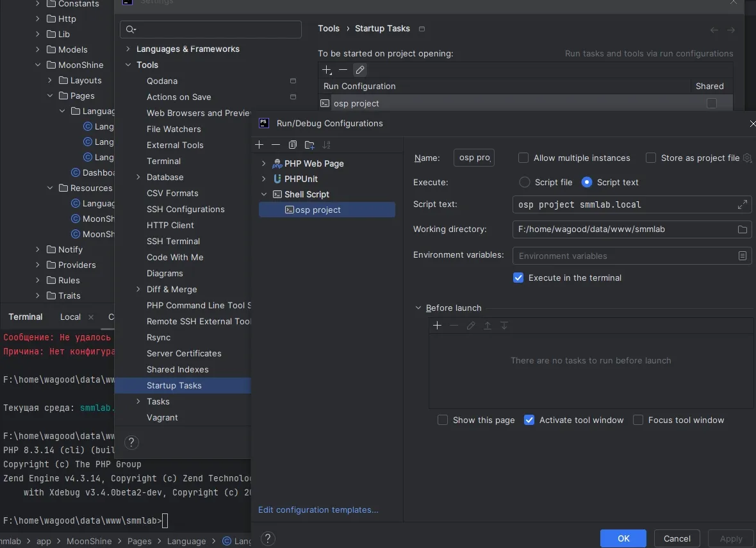The height and width of the screenshot is (548, 756).
Task: Navigate back in Settings history
Action: 714,30
